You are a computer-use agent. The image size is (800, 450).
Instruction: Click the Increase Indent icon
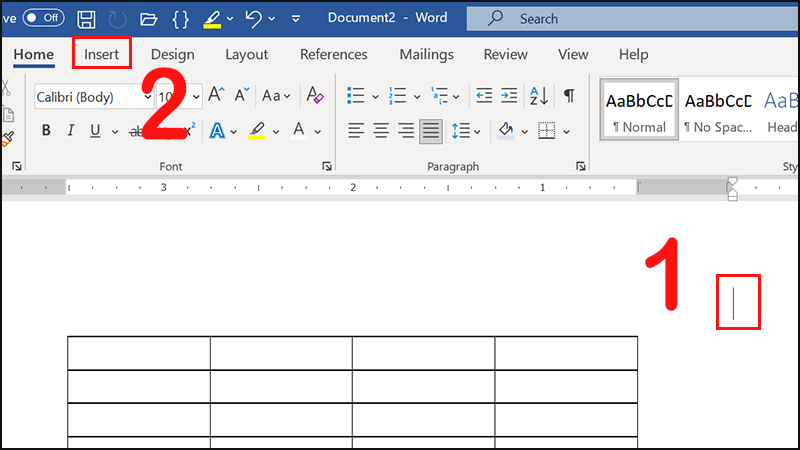point(509,96)
